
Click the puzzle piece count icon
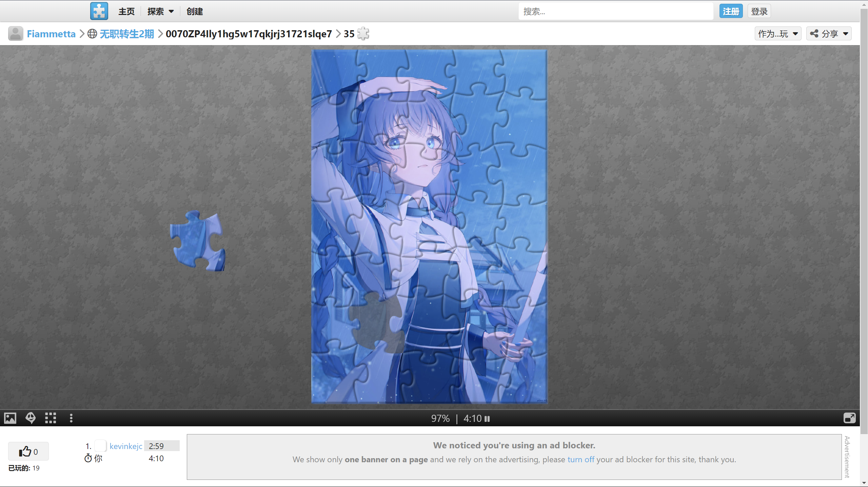click(363, 34)
